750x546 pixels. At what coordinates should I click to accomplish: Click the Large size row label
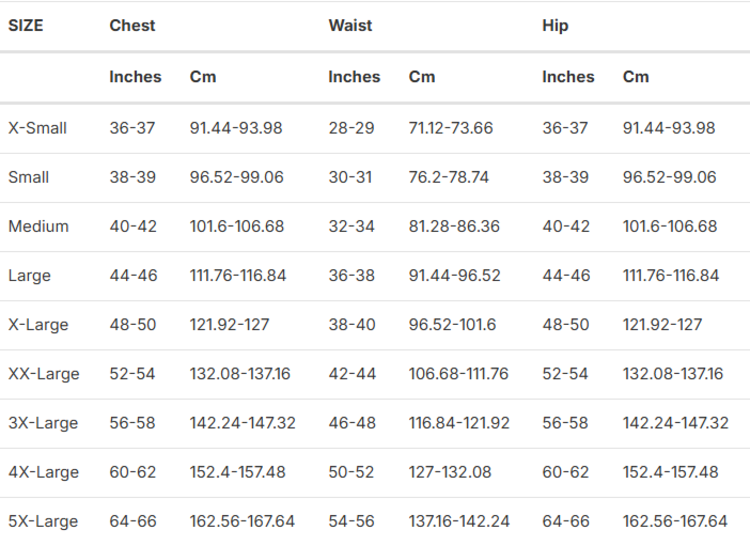pos(29,275)
